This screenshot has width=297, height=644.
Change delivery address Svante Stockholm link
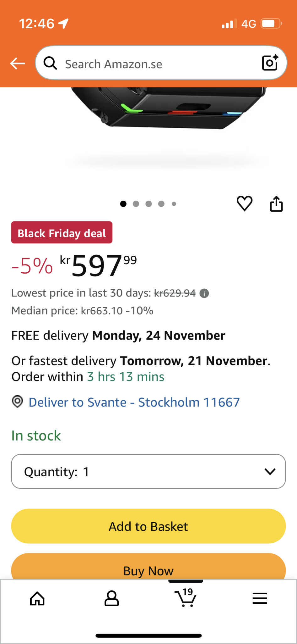pyautogui.click(x=134, y=402)
